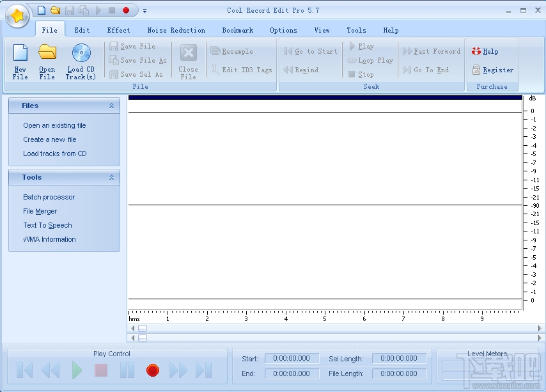The width and height of the screenshot is (546, 392).
Task: Switch to the Effect tab
Action: pos(118,30)
